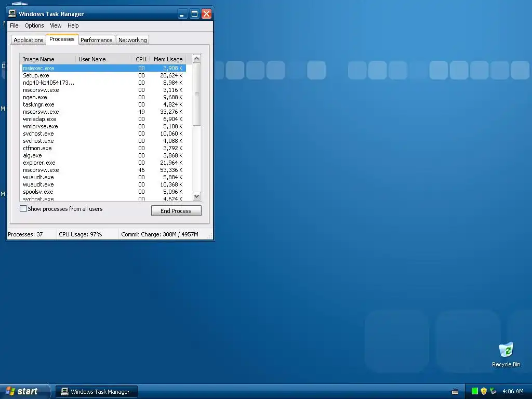Open the Recycle Bin desktop icon
Viewport: 532px width, 399px height.
pos(506,354)
